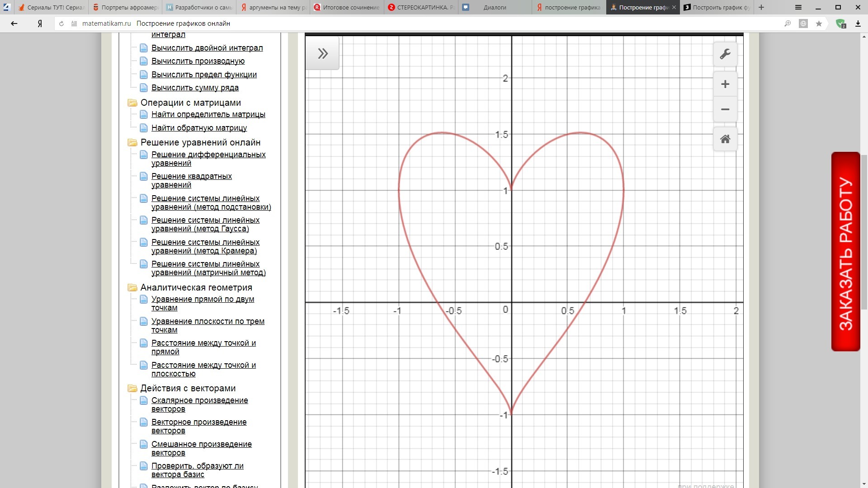Open a new browser tab
Screen dimensions: 868x488
pyautogui.click(x=761, y=7)
